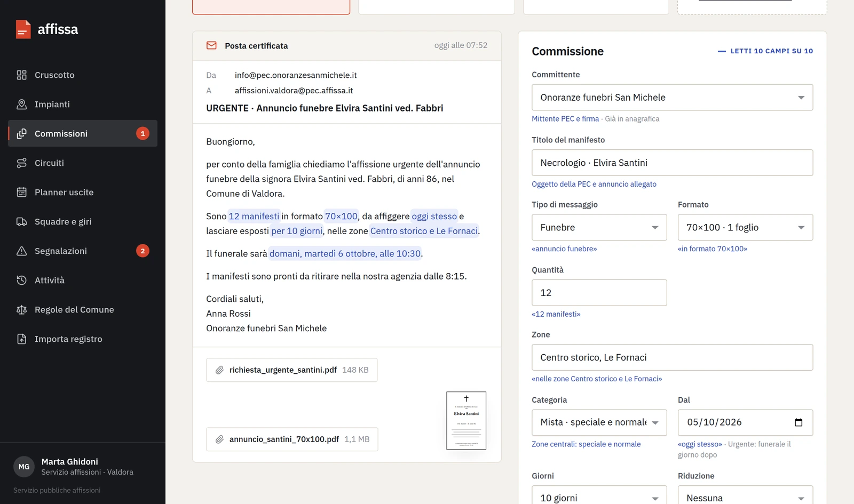Click highlighted text 12 manifesti in email
The image size is (854, 504).
click(x=254, y=216)
